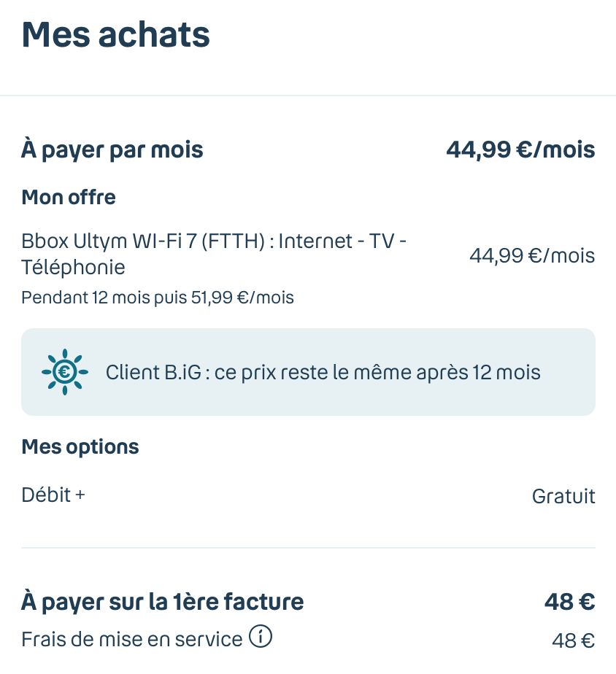Click the Mon offre section label
The height and width of the screenshot is (674, 616).
tap(69, 197)
